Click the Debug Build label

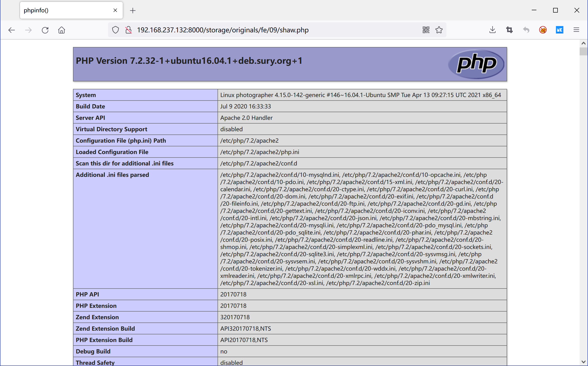93,351
